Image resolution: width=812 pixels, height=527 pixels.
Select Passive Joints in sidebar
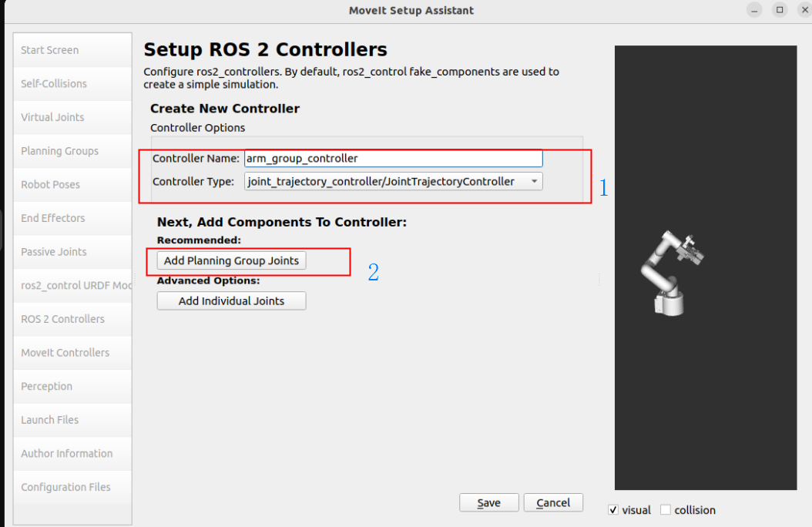pos(72,252)
